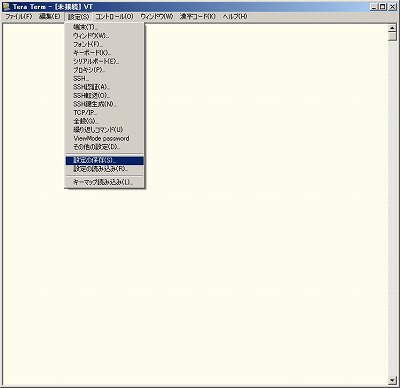400x388 pixels.
Task: Open the ファイル(F) menu
Action: pos(19,16)
